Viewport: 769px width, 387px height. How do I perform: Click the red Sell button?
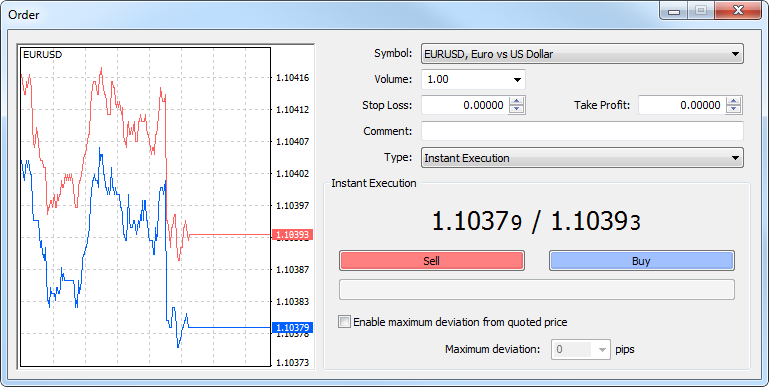(x=432, y=261)
